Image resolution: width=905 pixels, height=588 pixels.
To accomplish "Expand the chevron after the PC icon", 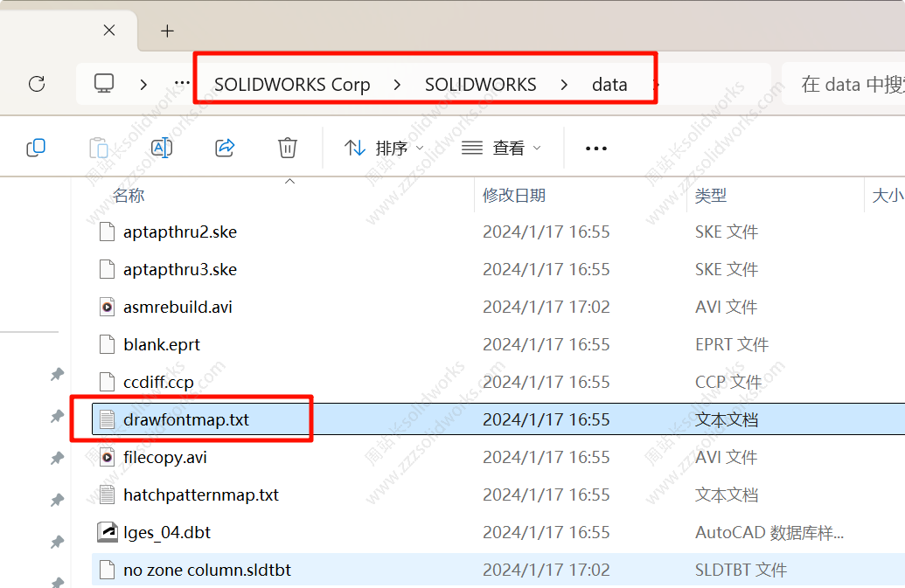I will click(143, 85).
